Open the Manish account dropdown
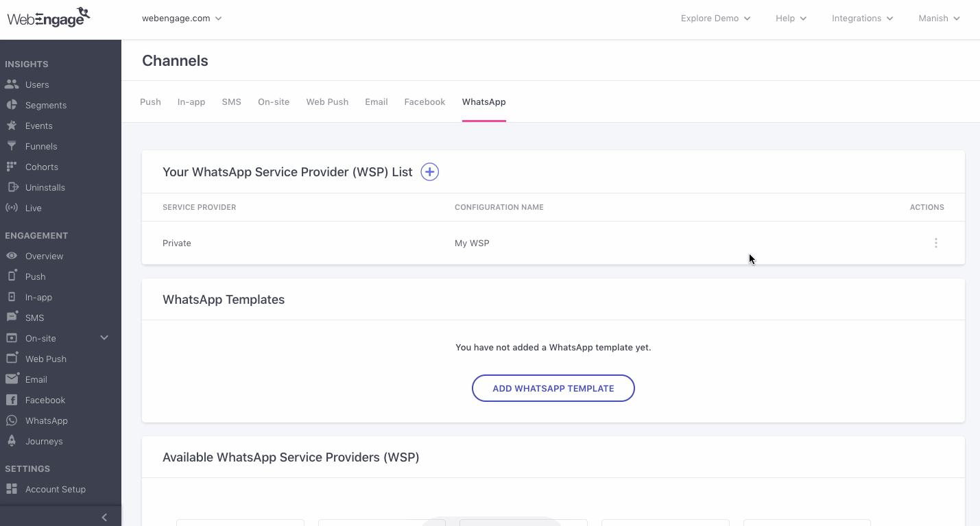The image size is (980, 526). coord(939,19)
